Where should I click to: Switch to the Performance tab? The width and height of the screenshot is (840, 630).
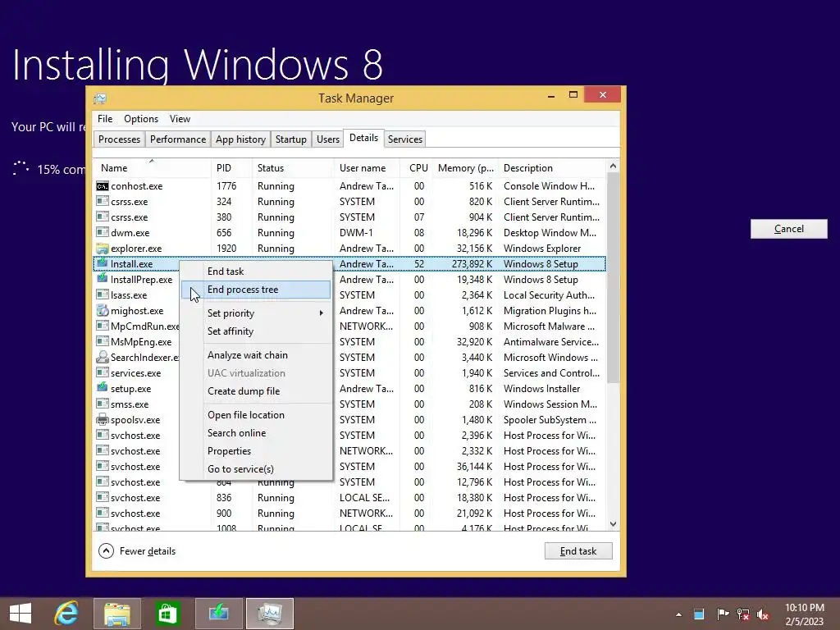178,139
